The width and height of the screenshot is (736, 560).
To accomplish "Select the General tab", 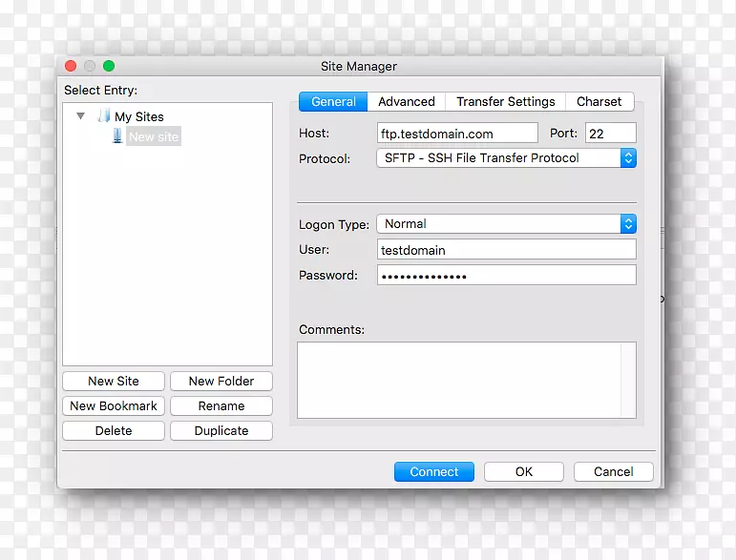I will tap(333, 102).
